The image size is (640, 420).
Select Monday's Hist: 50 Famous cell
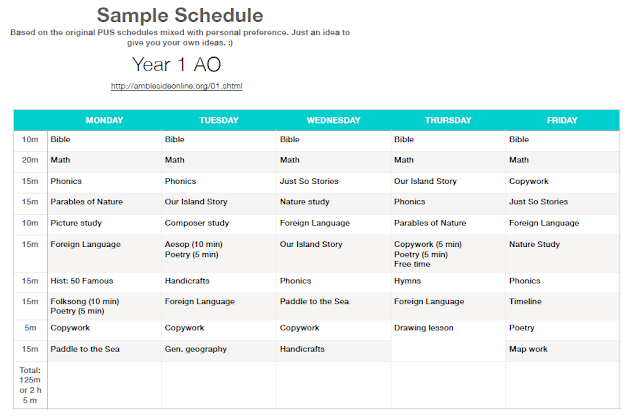[x=104, y=281]
